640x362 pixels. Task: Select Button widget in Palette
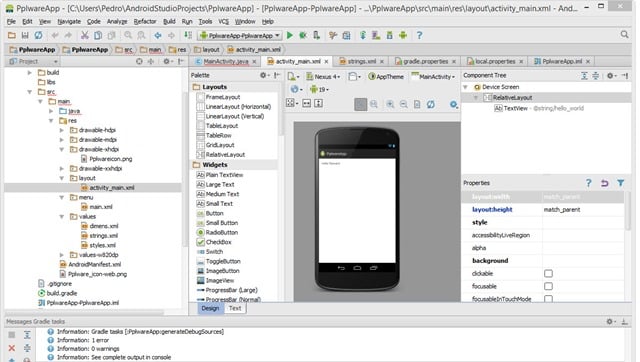tap(214, 213)
